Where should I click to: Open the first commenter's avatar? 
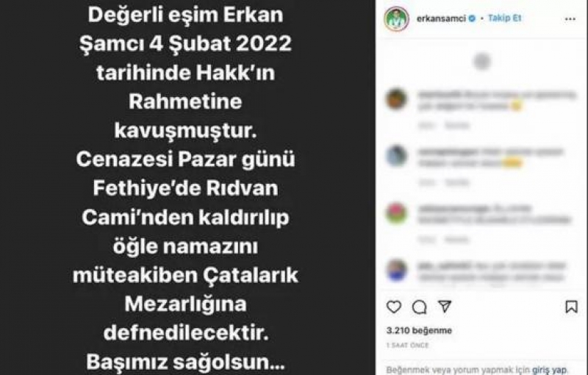tap(396, 99)
